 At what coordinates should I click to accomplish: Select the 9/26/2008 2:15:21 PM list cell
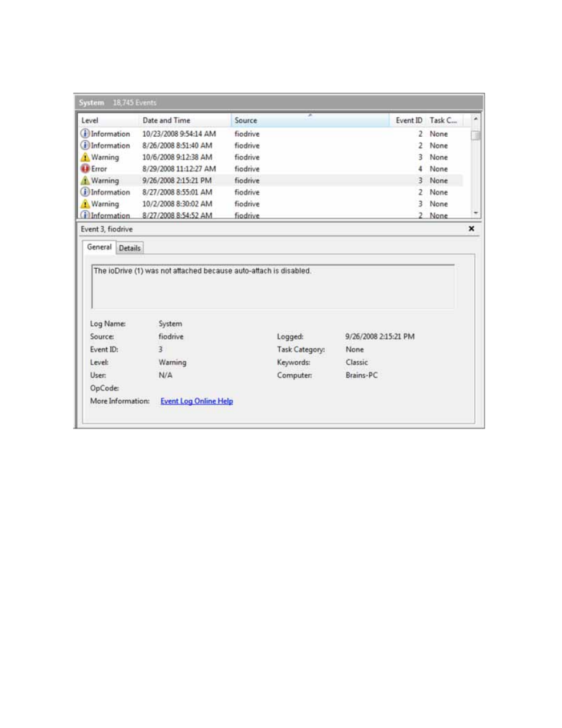pos(177,181)
